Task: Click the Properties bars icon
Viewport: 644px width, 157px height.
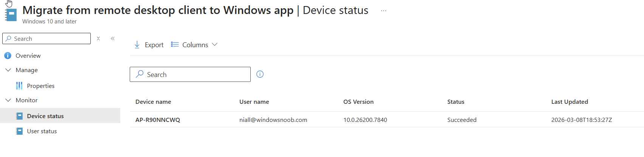Action: click(19, 86)
